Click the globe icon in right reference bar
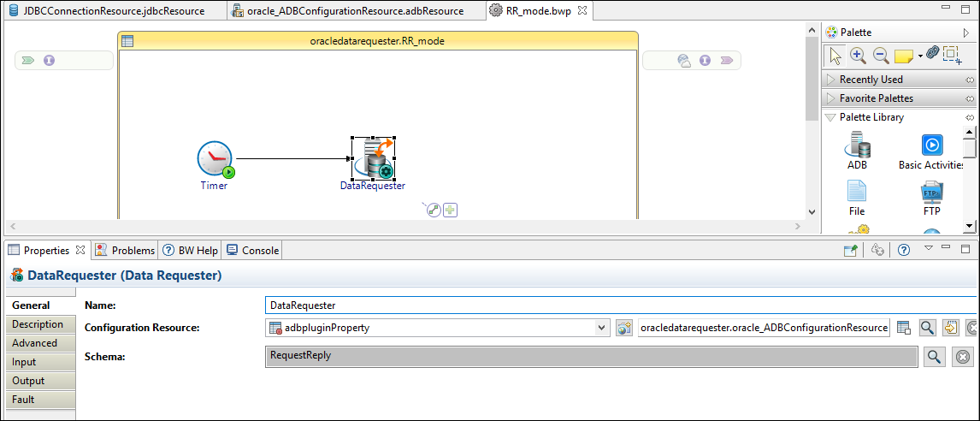 tap(684, 61)
